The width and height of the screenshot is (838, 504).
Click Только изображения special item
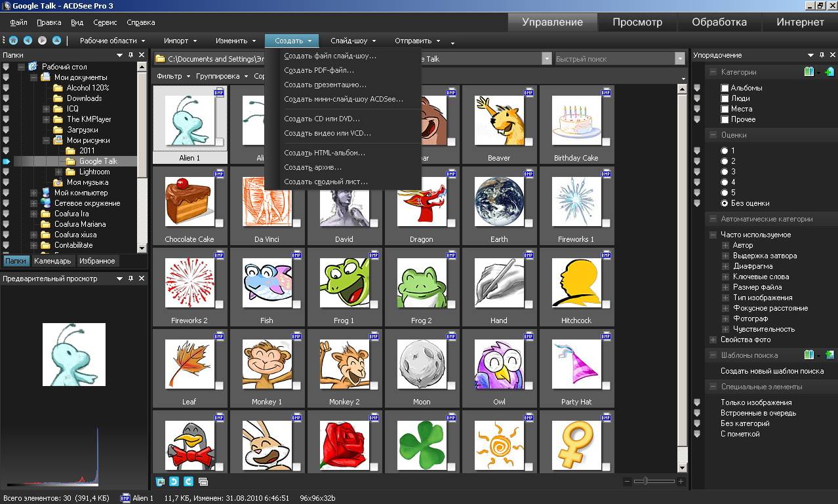(756, 402)
